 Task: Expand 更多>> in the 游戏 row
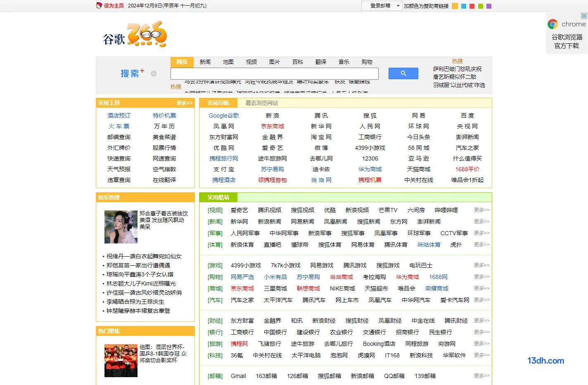pos(481,265)
